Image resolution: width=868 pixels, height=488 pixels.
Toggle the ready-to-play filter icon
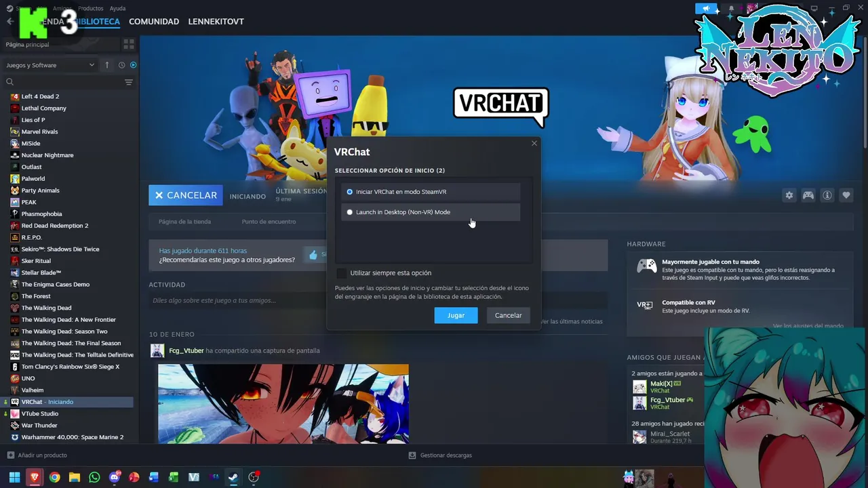(x=133, y=65)
